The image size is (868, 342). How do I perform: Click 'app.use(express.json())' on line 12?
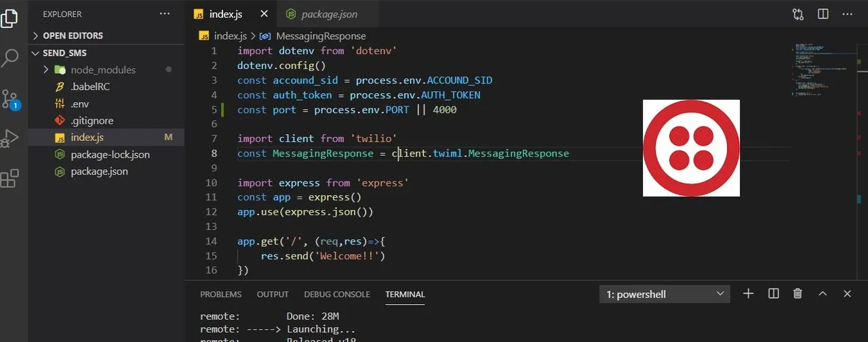click(305, 212)
